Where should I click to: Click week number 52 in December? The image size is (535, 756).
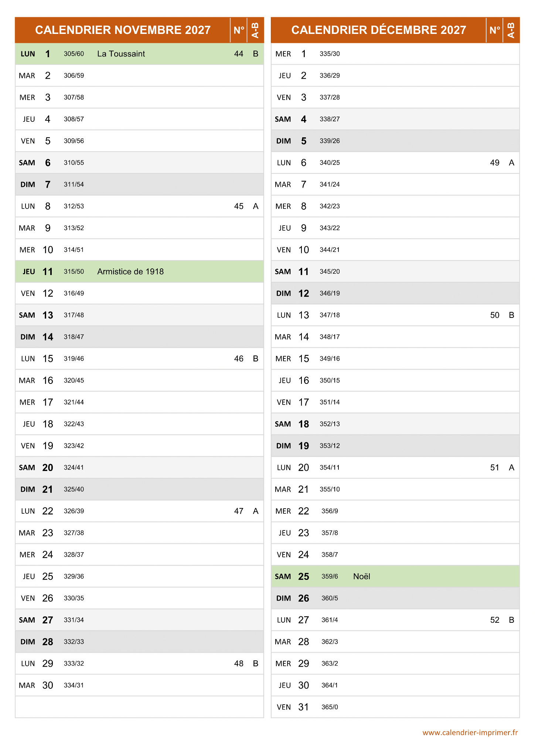[495, 620]
